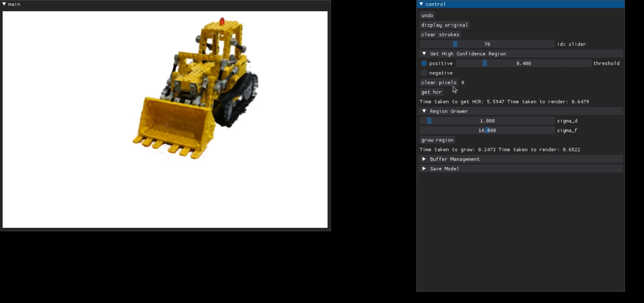Click the grow region button
This screenshot has width=644, height=303.
437,140
